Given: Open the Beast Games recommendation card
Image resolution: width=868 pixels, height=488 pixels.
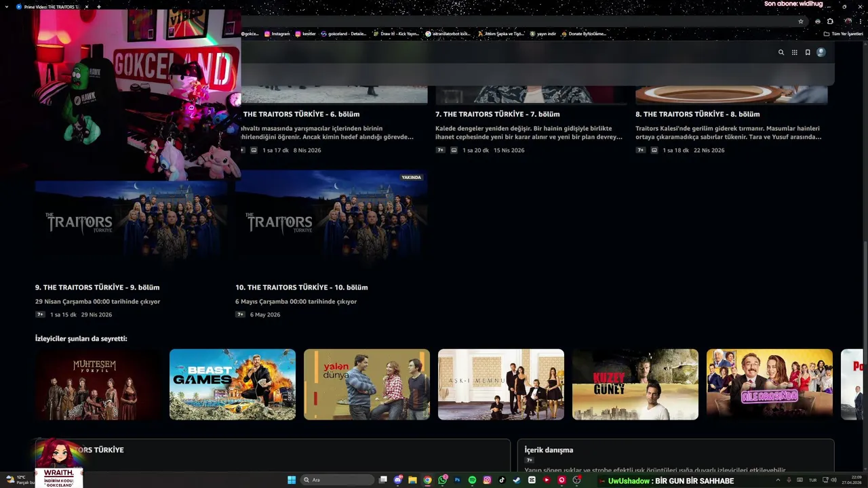Looking at the screenshot, I should pyautogui.click(x=233, y=384).
